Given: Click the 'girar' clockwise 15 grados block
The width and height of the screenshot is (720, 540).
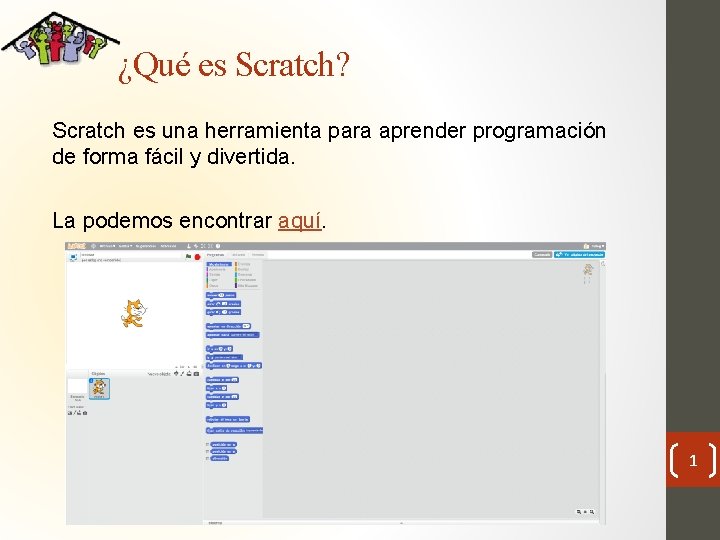Looking at the screenshot, I should [223, 304].
